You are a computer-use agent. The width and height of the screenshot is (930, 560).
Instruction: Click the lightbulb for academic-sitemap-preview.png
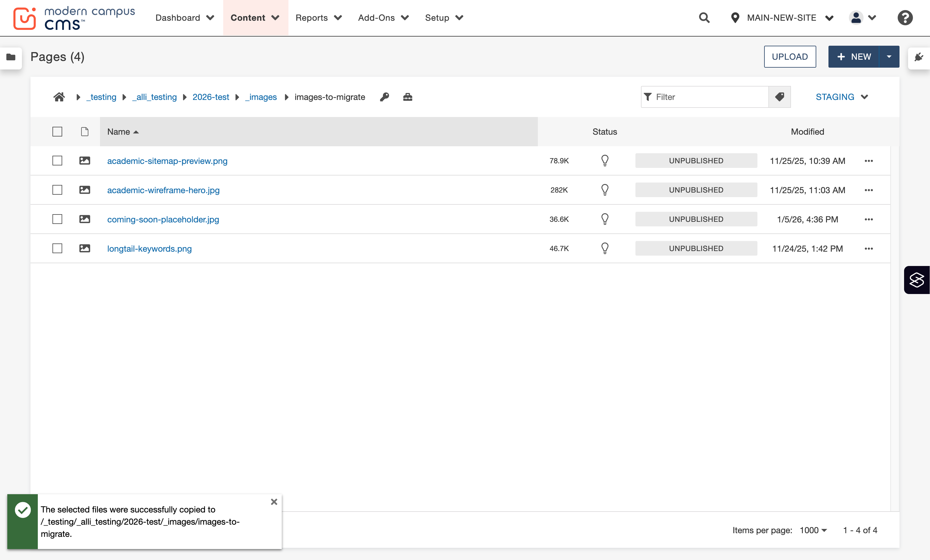[x=605, y=161]
